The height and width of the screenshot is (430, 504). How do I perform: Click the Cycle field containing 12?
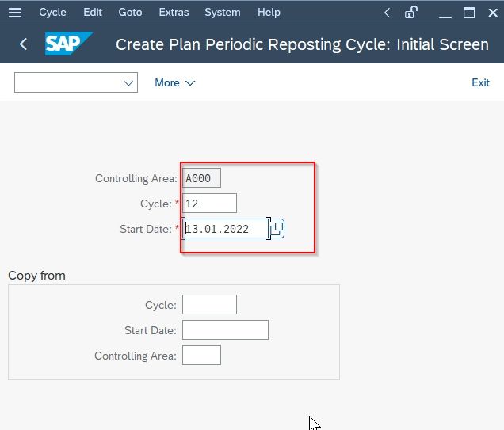click(209, 204)
